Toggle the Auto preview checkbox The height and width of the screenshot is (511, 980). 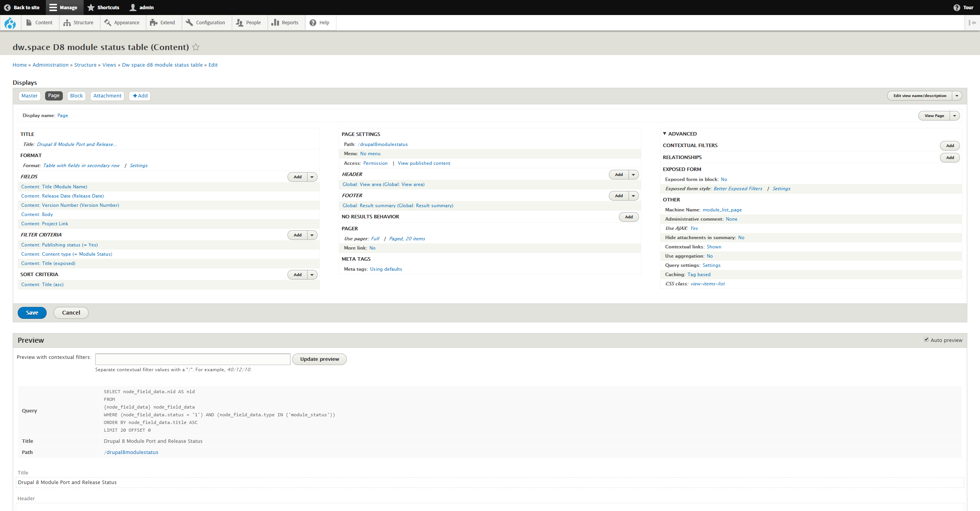tap(926, 340)
